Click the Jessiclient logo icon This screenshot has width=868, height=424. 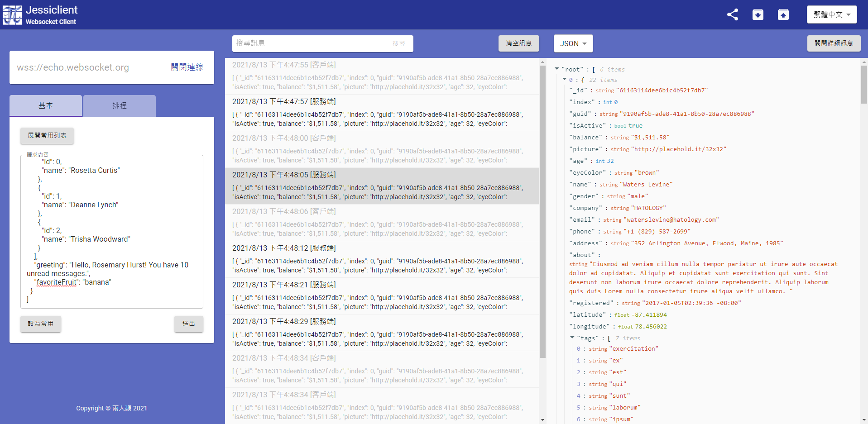pyautogui.click(x=12, y=15)
